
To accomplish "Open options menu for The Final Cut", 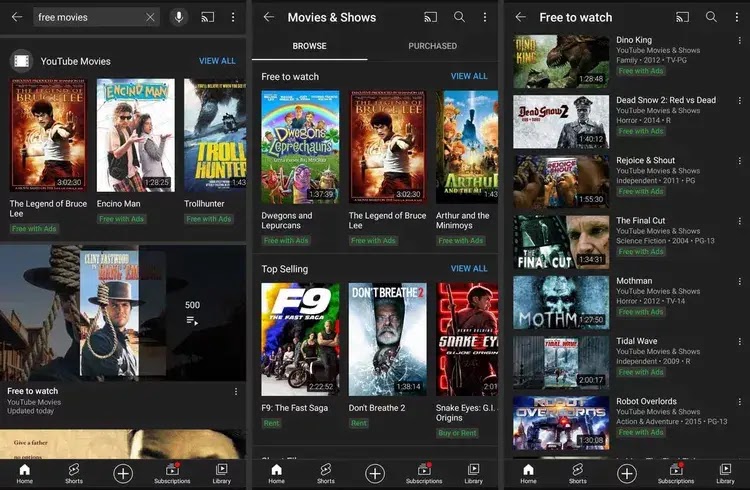I will (x=739, y=222).
